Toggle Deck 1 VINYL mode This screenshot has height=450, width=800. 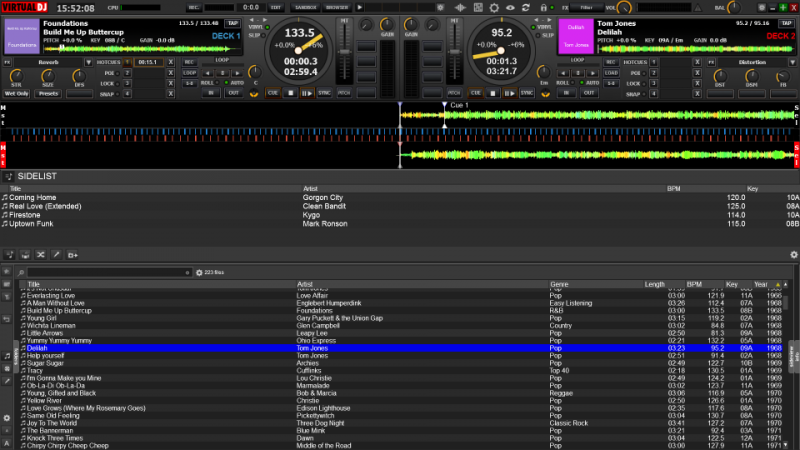[x=259, y=27]
